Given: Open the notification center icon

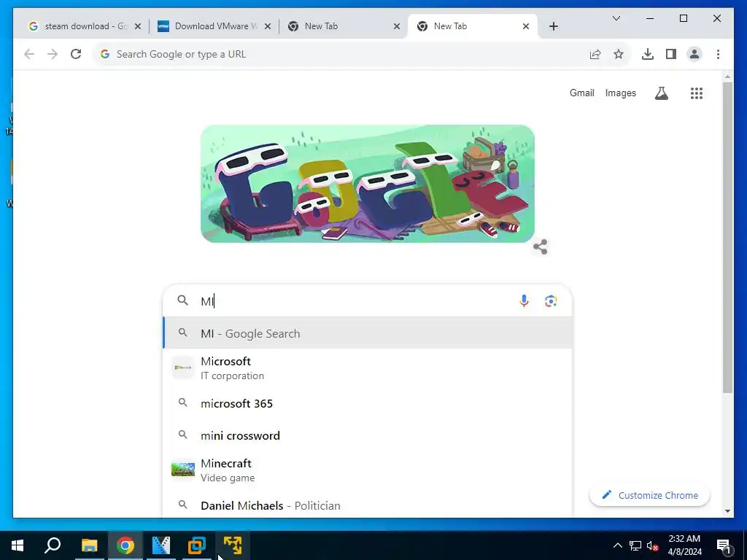Looking at the screenshot, I should pos(724,546).
